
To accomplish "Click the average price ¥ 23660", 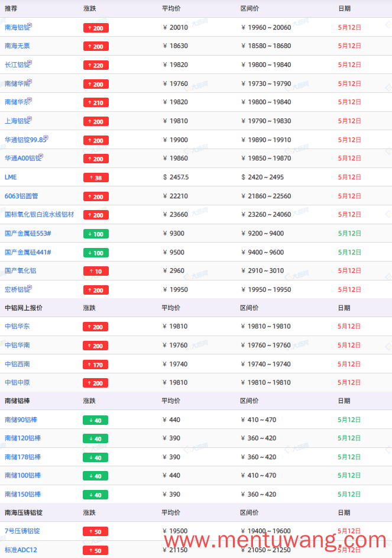I will (176, 215).
